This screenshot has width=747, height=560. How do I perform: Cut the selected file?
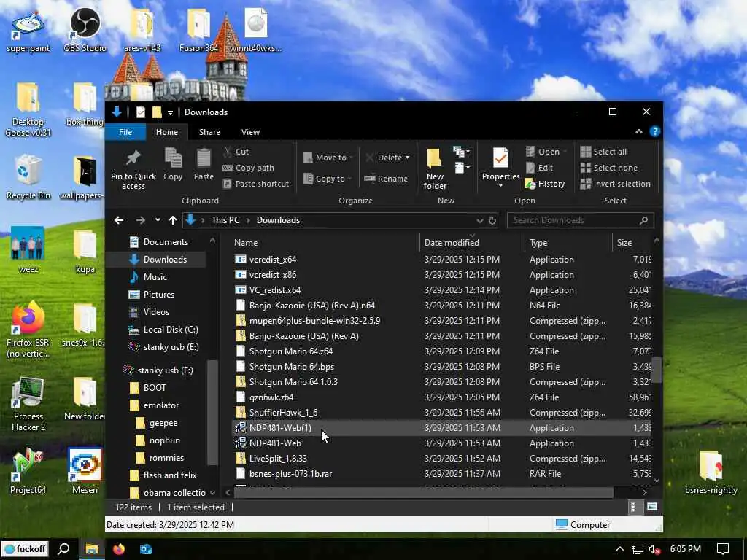pos(236,152)
